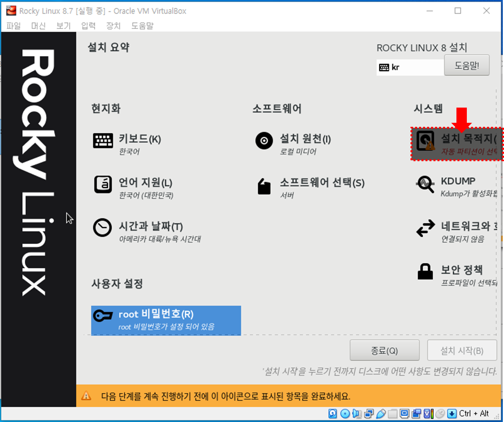The height and width of the screenshot is (422, 504).
Task: Click the VirtualBox window title icon
Action: pyautogui.click(x=11, y=11)
